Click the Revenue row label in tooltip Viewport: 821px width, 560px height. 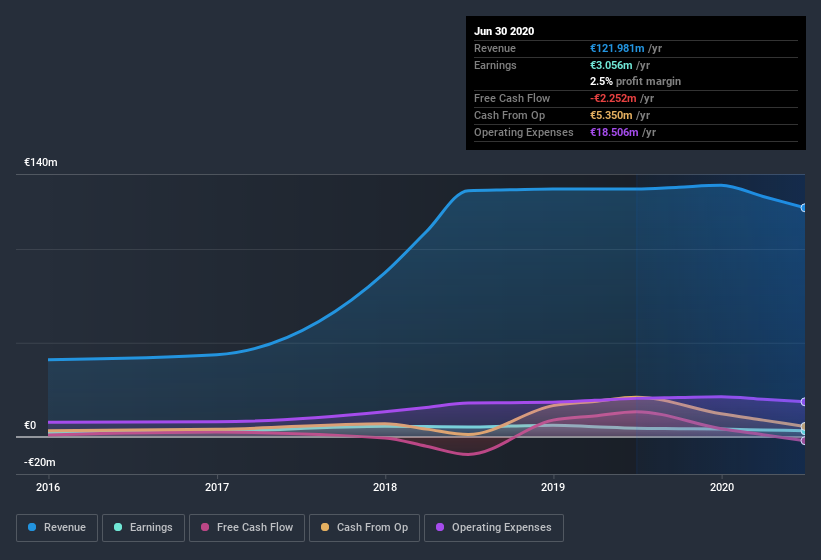(495, 48)
